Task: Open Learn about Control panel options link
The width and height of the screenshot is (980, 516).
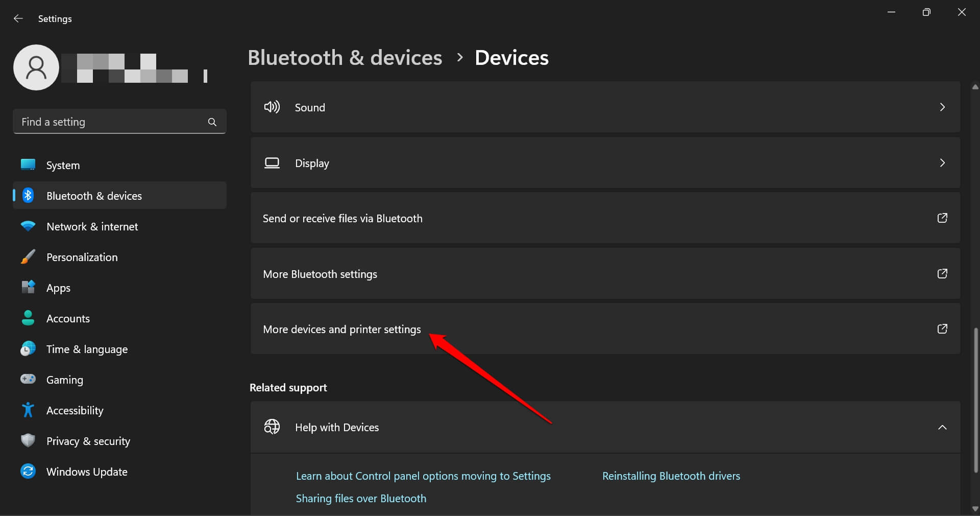Action: pos(423,476)
